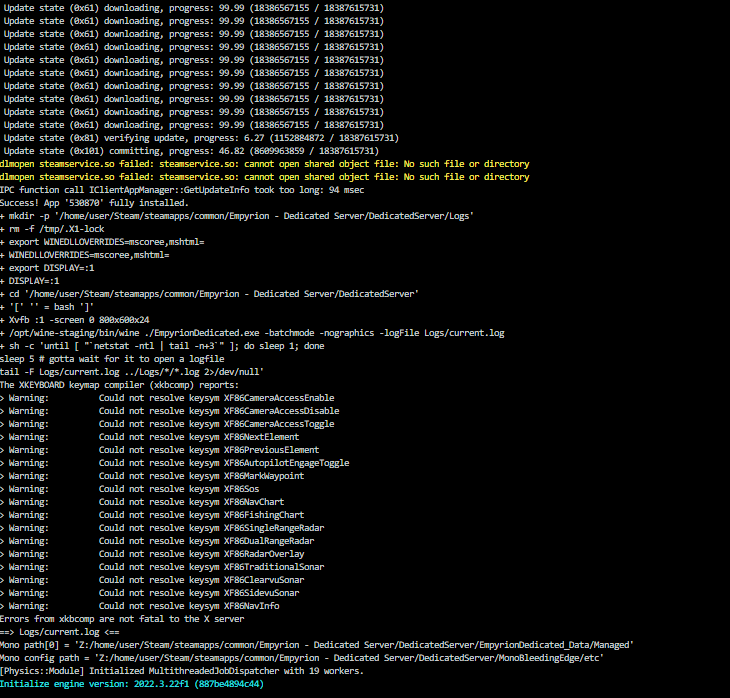Select the XF86PreviousElement keysym warning
Image resolution: width=730 pixels, height=698 pixels.
(160, 451)
